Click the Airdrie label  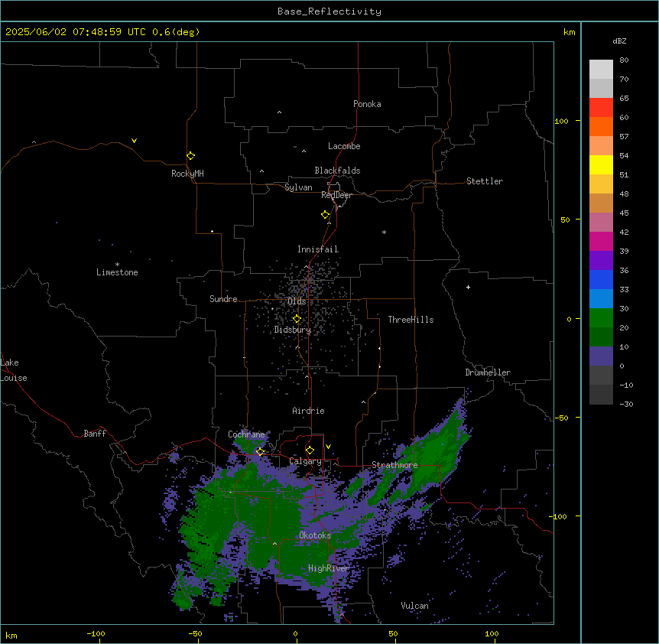pyautogui.click(x=309, y=411)
